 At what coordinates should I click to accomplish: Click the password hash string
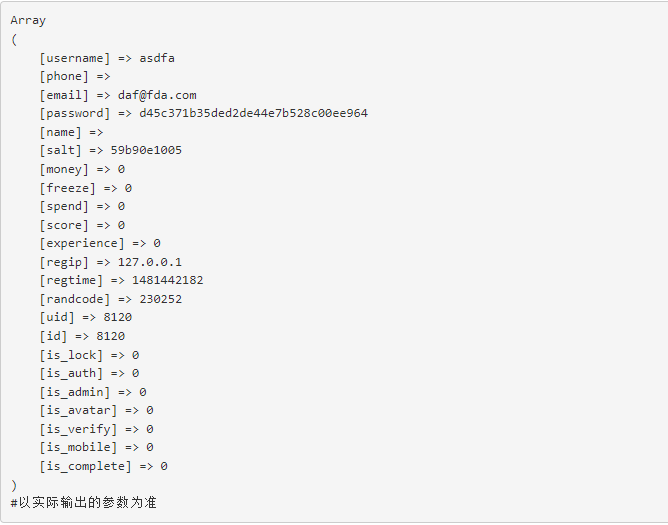coord(253,113)
